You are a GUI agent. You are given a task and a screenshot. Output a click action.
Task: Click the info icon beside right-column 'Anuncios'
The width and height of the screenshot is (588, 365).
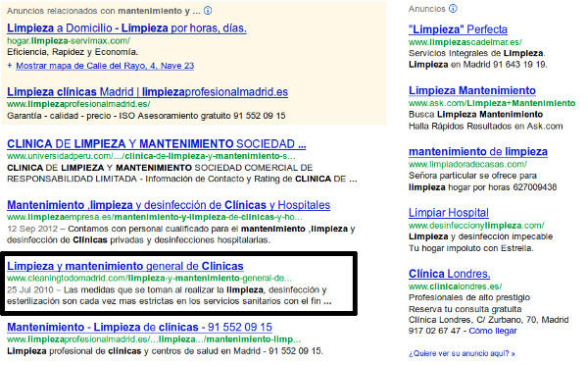[453, 8]
